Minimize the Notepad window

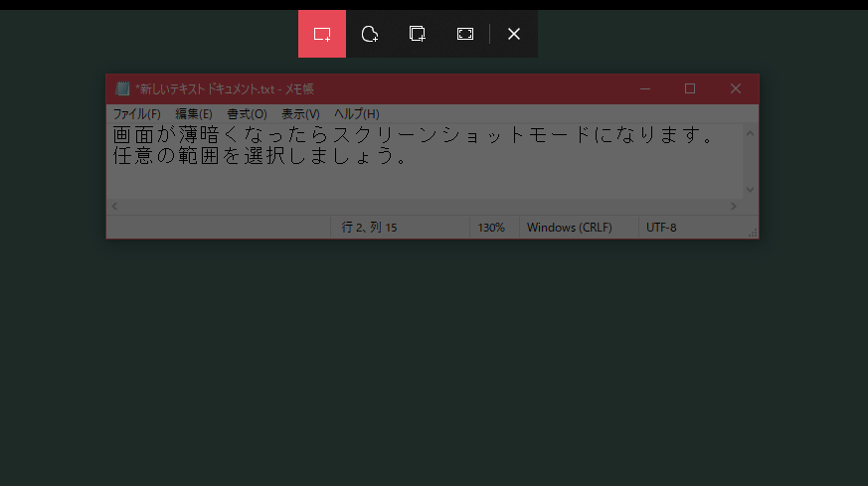(x=645, y=88)
